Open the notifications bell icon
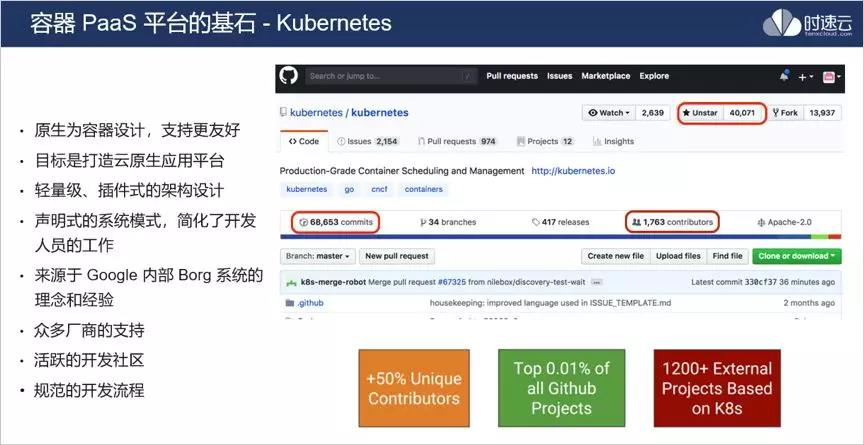 click(x=784, y=77)
